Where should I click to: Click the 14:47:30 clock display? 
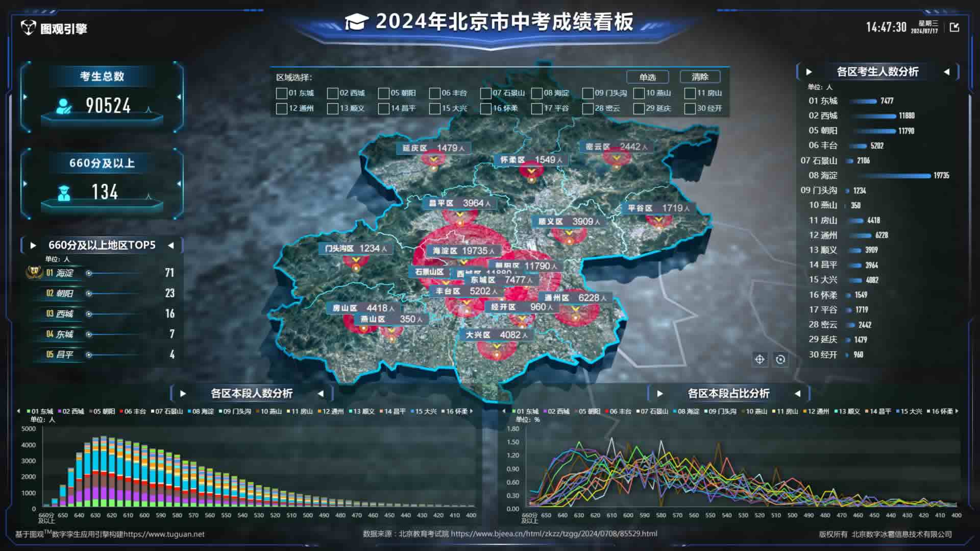[x=886, y=27]
